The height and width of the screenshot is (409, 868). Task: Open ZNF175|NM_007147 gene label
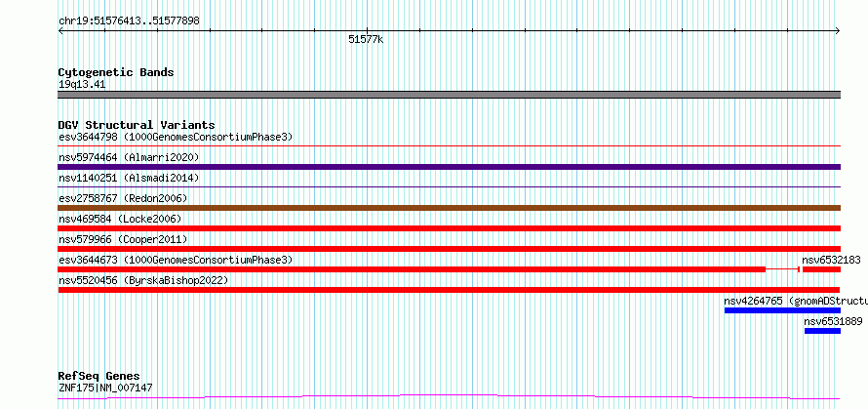click(x=105, y=388)
